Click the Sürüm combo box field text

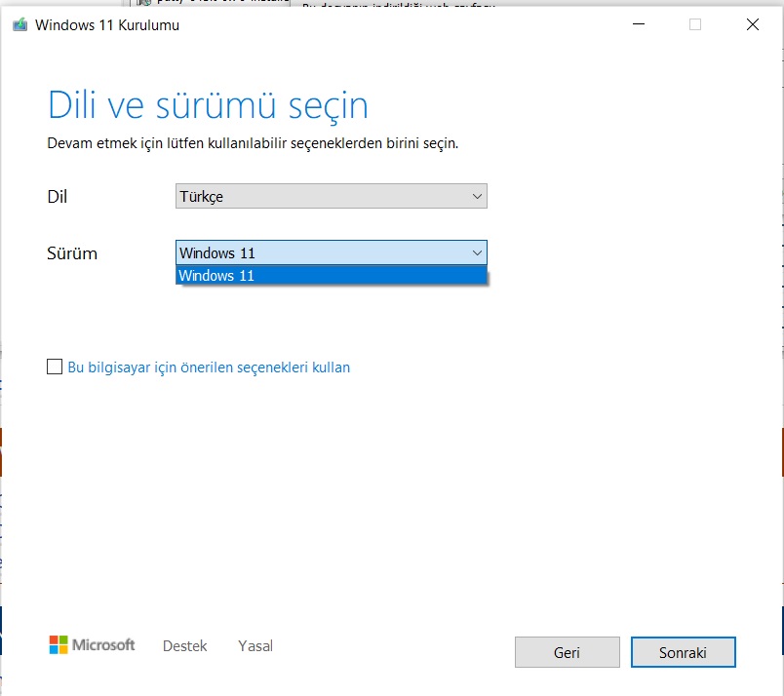(216, 253)
